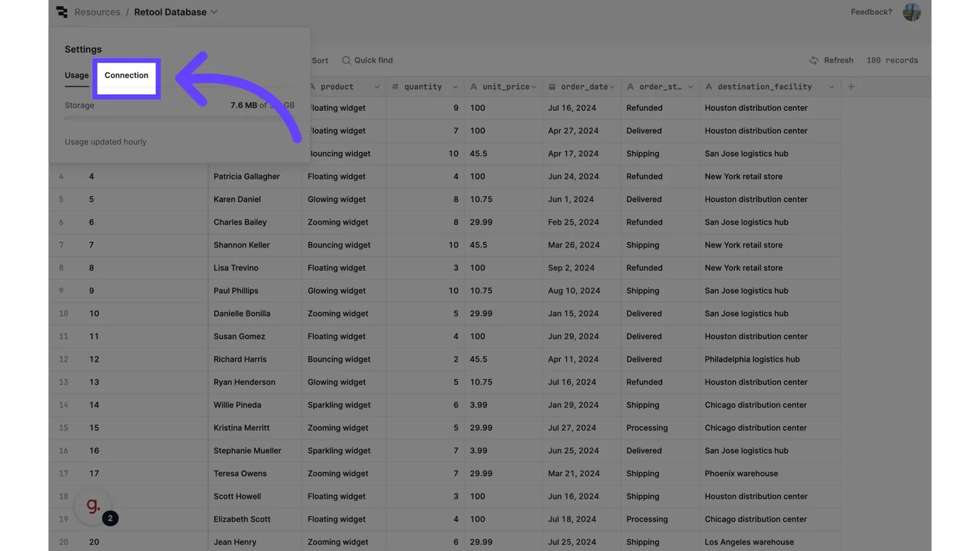
Task: Click the Sort button
Action: tap(320, 61)
